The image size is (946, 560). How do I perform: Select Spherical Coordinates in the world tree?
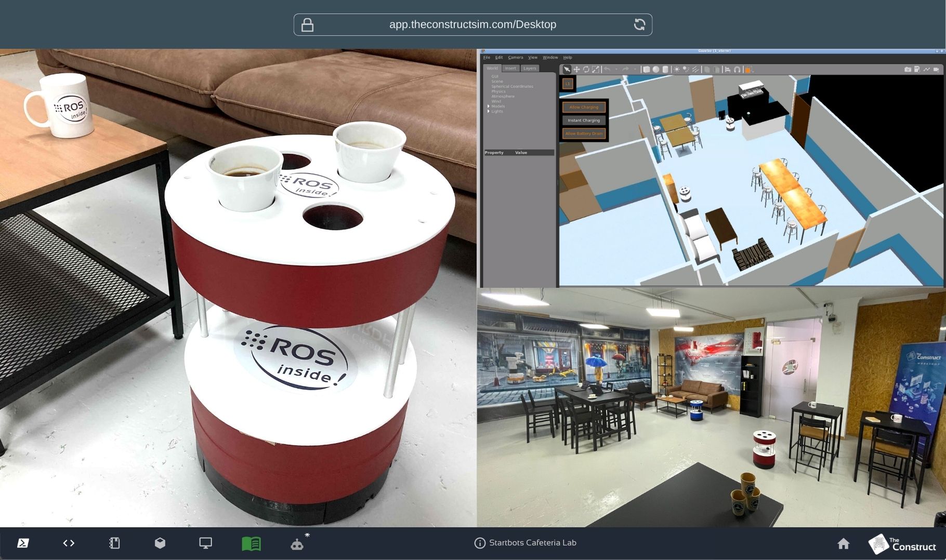pyautogui.click(x=513, y=86)
